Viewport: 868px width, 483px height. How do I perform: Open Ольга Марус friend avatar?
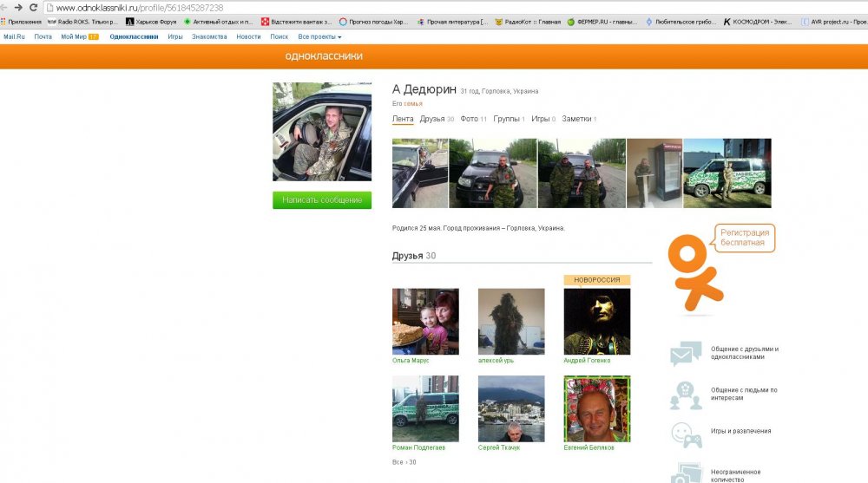point(425,322)
